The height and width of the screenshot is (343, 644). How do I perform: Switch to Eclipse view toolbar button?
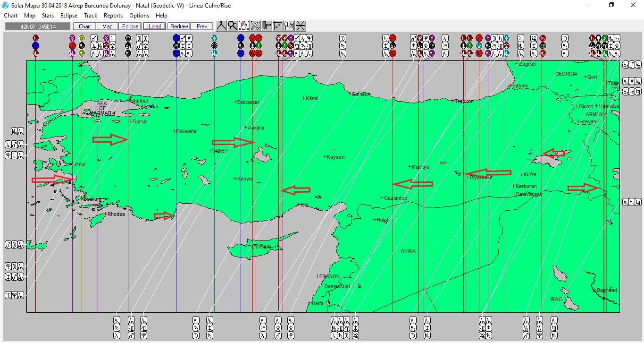[130, 26]
